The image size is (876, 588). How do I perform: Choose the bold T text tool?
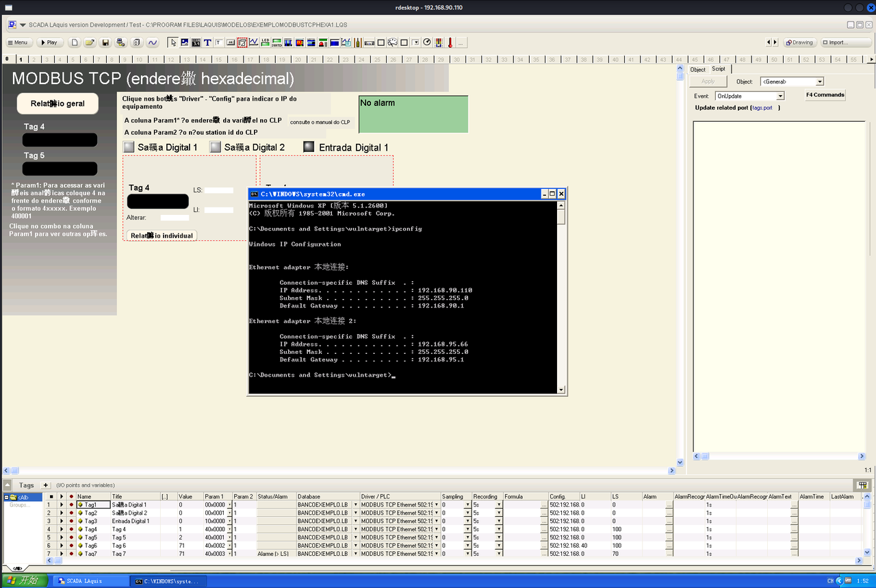[x=207, y=42]
